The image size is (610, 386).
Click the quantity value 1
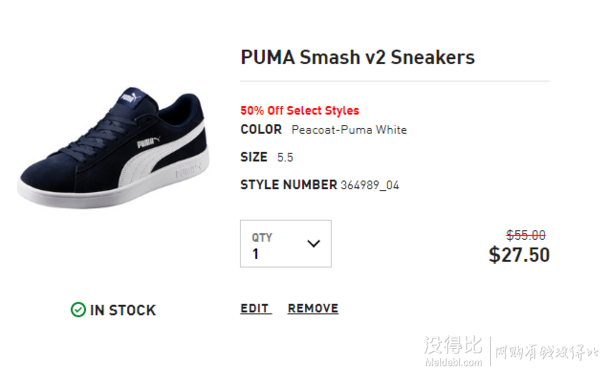tap(255, 254)
